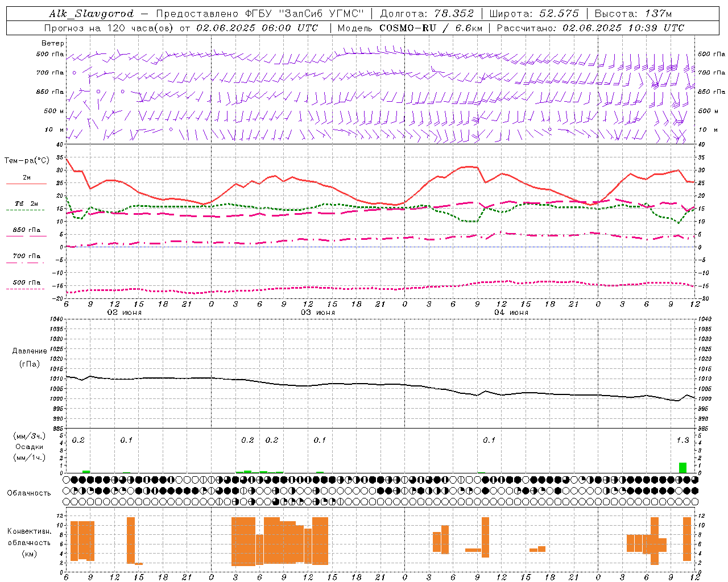Click the '700 гПа' temperature legend entry

pyautogui.click(x=27, y=256)
